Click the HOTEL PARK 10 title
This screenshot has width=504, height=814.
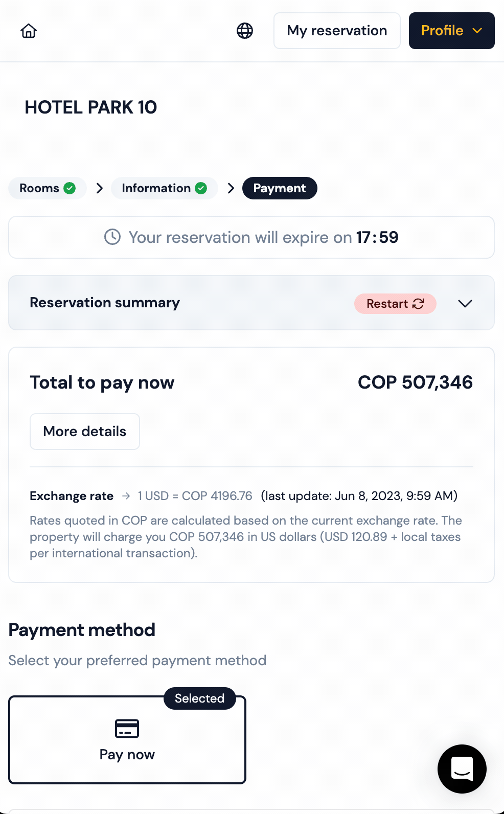pos(91,107)
